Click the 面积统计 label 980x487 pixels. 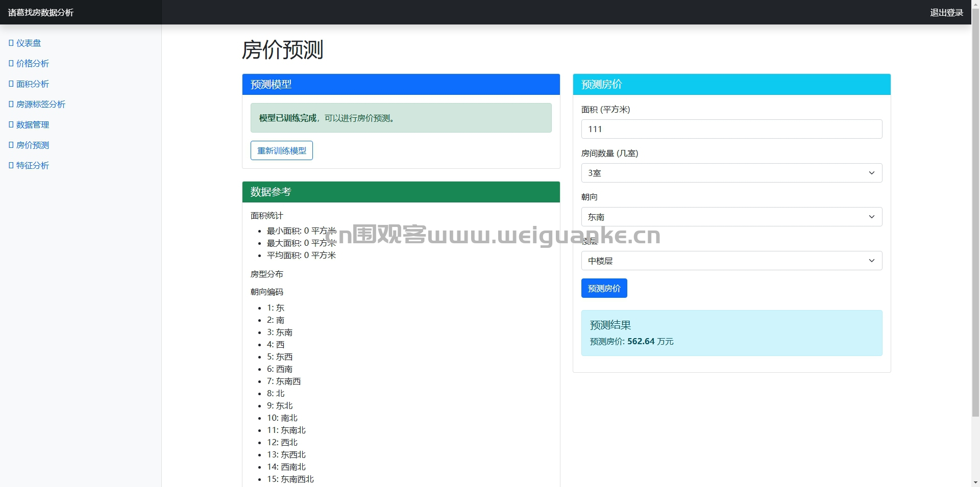(x=266, y=216)
